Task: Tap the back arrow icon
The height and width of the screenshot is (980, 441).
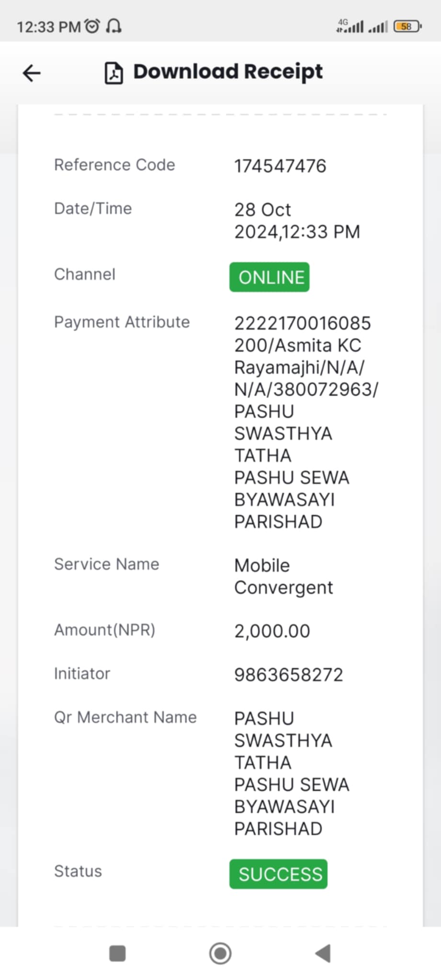Action: 32,73
